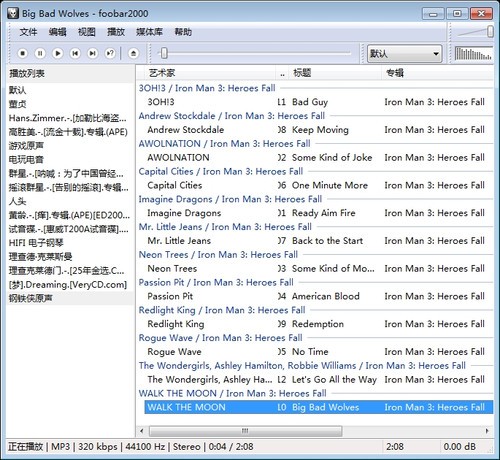Screen dimensions: 500x460
Task: Open the 帮助 menu
Action: click(183, 32)
